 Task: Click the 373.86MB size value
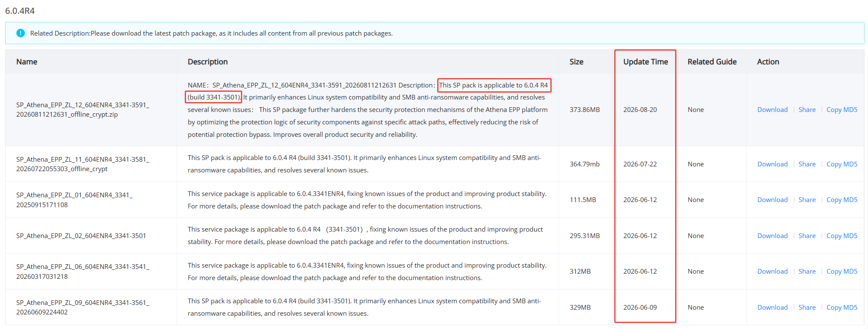tap(585, 110)
